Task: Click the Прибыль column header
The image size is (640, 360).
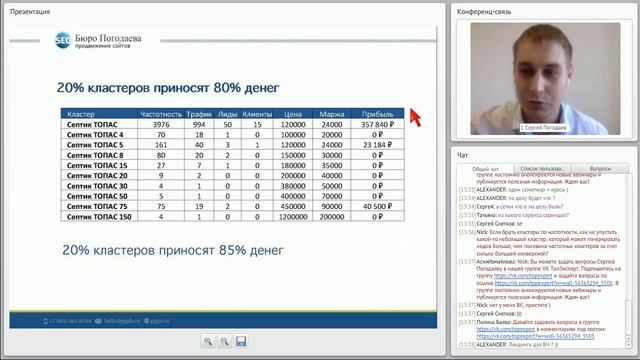Action: pos(377,114)
